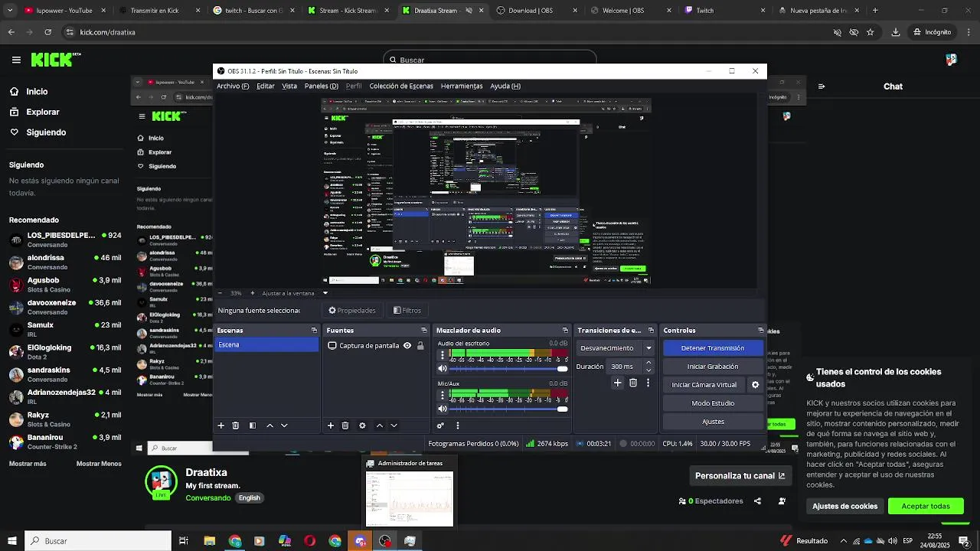Screen dimensions: 980x551
Task: Mute Audio del escritorio speaker icon
Action: pos(442,369)
